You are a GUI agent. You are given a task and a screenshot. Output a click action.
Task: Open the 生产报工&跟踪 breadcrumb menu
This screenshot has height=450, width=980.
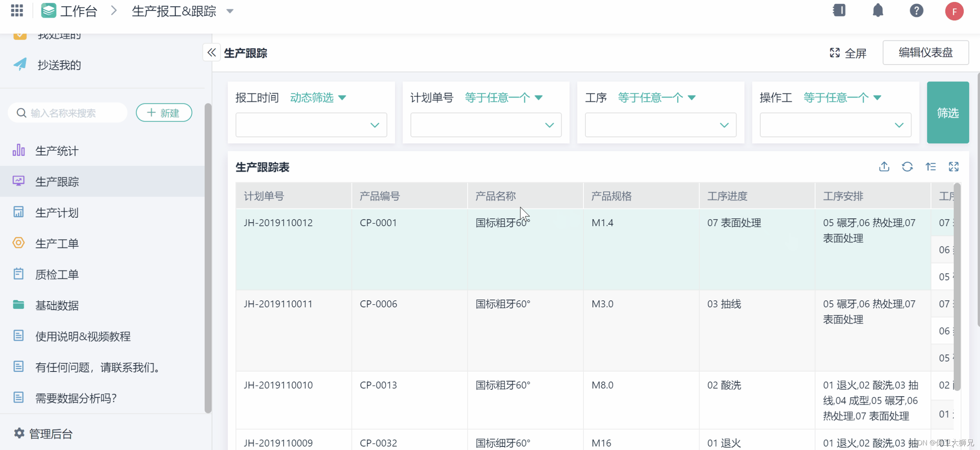230,11
